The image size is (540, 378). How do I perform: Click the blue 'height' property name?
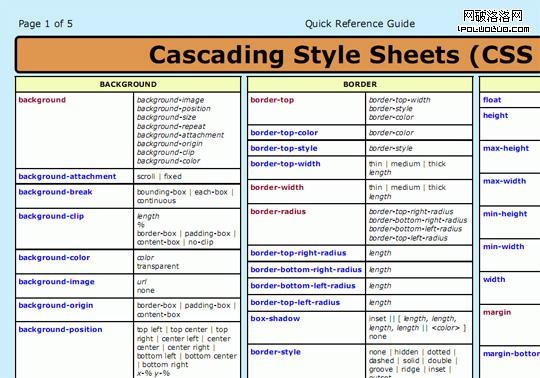[x=495, y=115]
